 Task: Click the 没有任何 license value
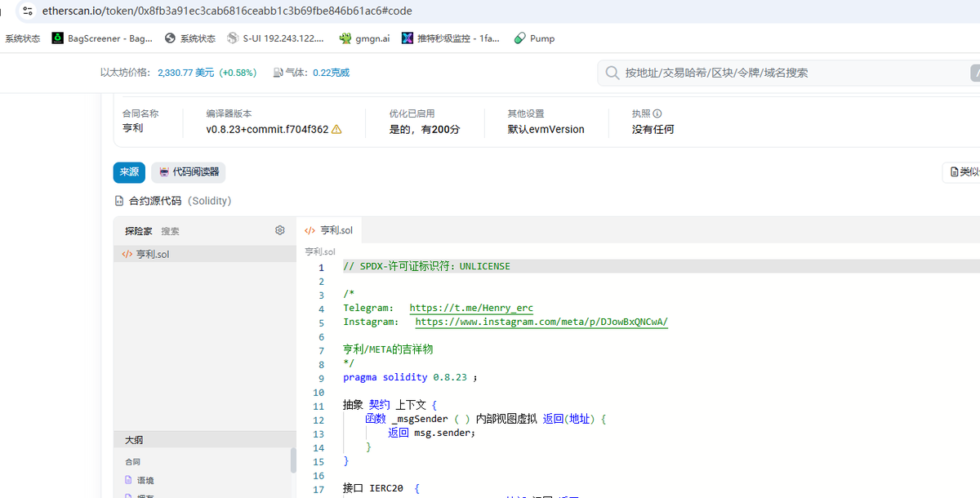(653, 129)
